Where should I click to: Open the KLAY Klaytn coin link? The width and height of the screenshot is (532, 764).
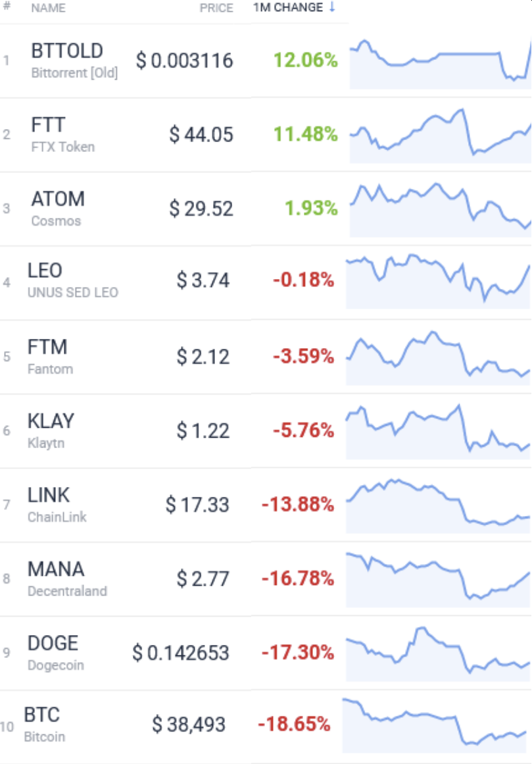click(x=51, y=431)
